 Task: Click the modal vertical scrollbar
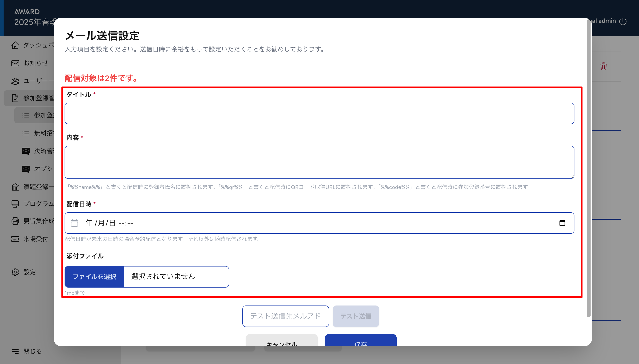coord(589,167)
